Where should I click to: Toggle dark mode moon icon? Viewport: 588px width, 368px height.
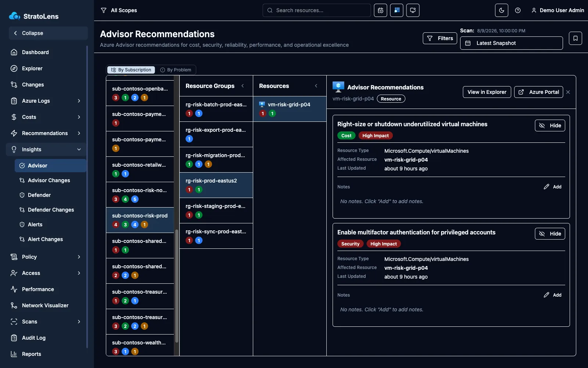502,10
